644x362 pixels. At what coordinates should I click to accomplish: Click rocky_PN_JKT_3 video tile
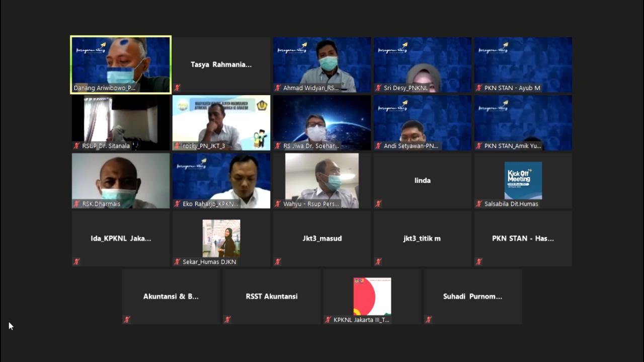pyautogui.click(x=221, y=122)
